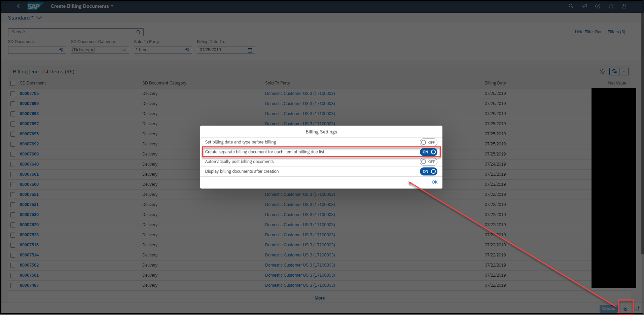This screenshot has height=315, width=644.
Task: Open the Billing Date To calendar picker
Action: (250, 50)
